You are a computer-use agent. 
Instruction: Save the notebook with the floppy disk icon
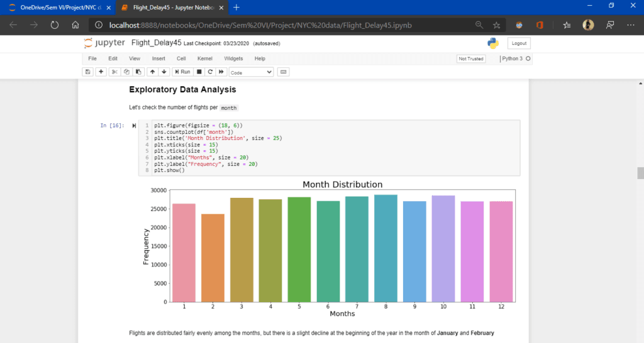(x=87, y=72)
